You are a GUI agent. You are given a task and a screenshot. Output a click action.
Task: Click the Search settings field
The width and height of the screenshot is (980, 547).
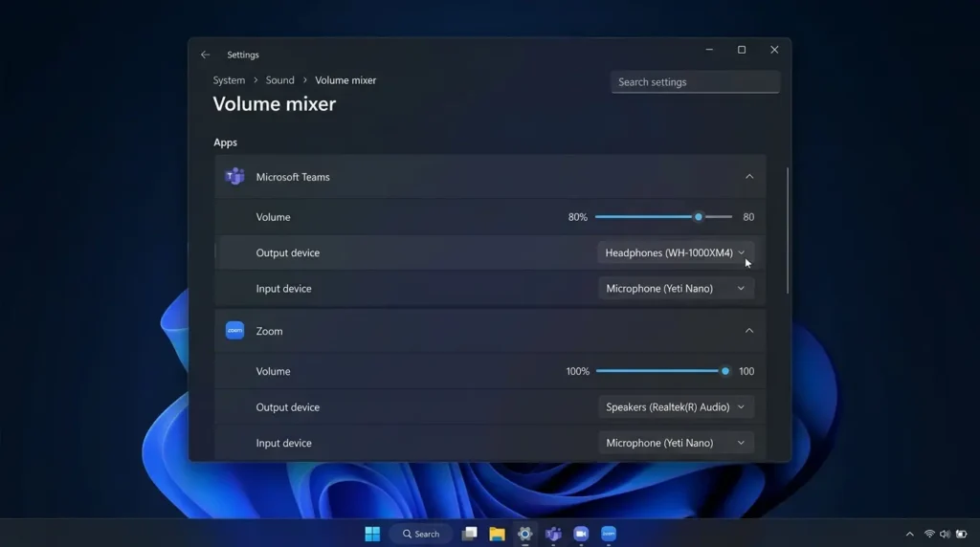695,82
